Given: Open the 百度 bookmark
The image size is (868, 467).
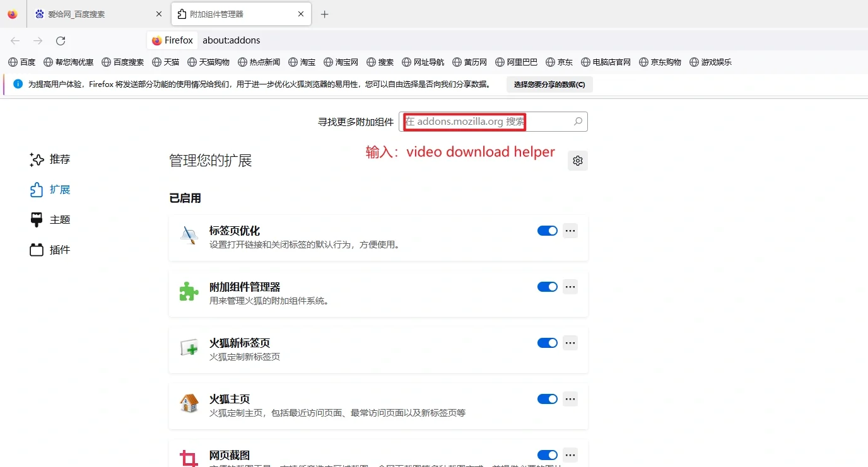Looking at the screenshot, I should 22,62.
